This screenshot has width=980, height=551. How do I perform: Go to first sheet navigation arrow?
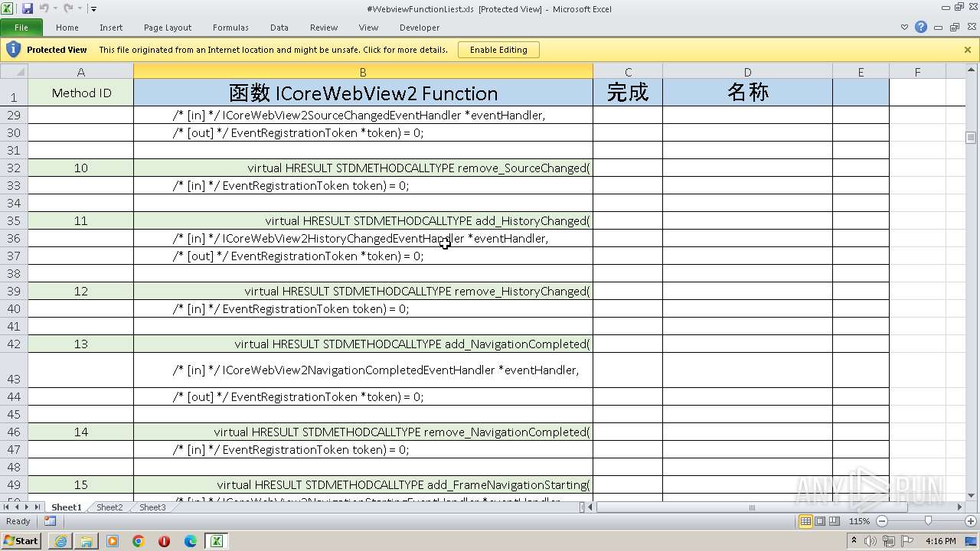pos(7,507)
